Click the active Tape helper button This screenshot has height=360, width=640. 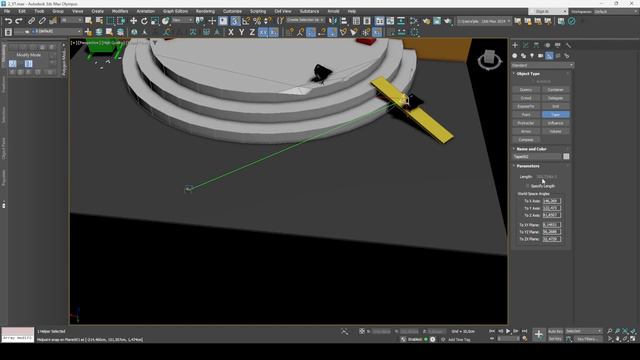click(556, 115)
